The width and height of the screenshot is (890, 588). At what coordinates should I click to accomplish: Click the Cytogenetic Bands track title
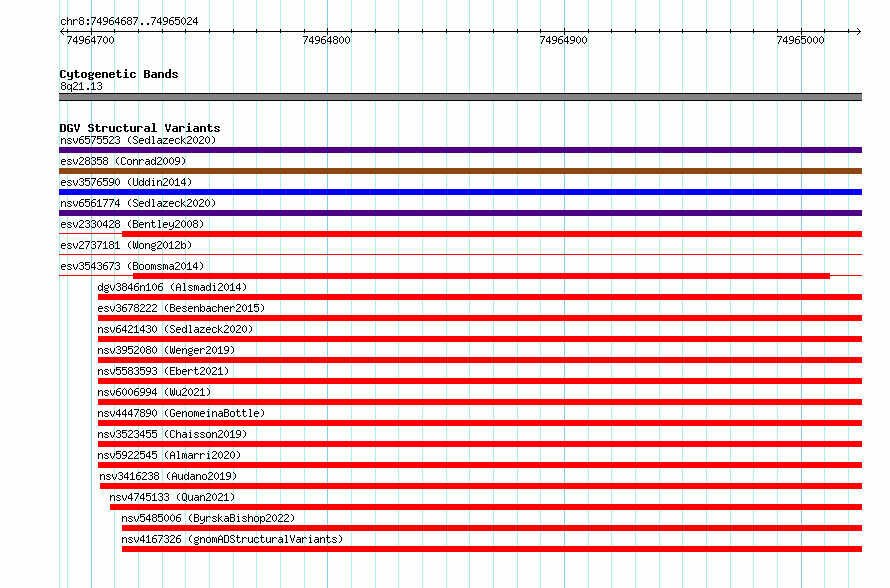tap(119, 74)
